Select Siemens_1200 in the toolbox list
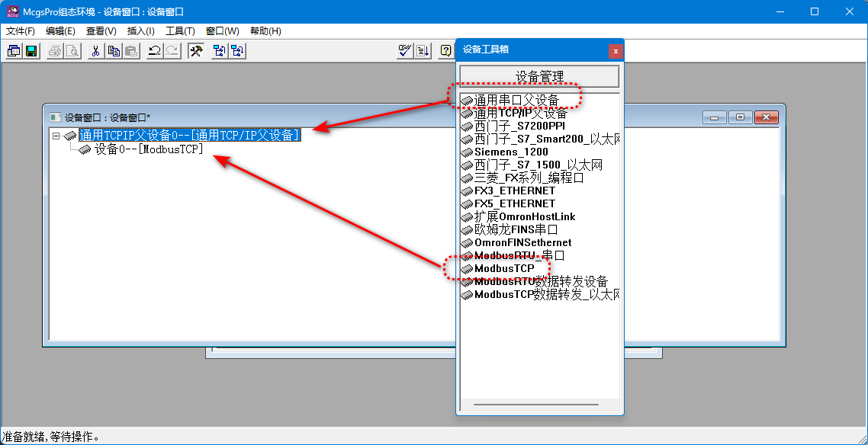This screenshot has height=445, width=868. click(511, 152)
